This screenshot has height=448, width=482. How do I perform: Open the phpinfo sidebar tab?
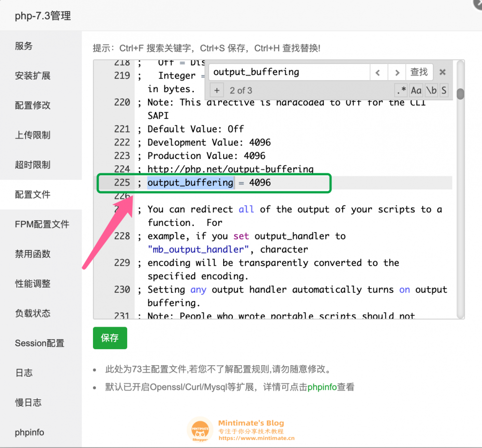(41, 432)
